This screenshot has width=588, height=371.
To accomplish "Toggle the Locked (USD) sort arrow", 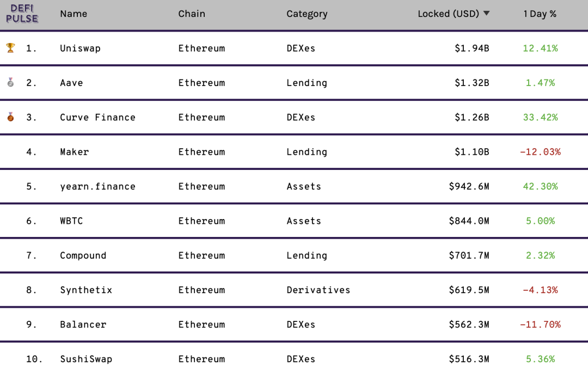I will (x=486, y=14).
